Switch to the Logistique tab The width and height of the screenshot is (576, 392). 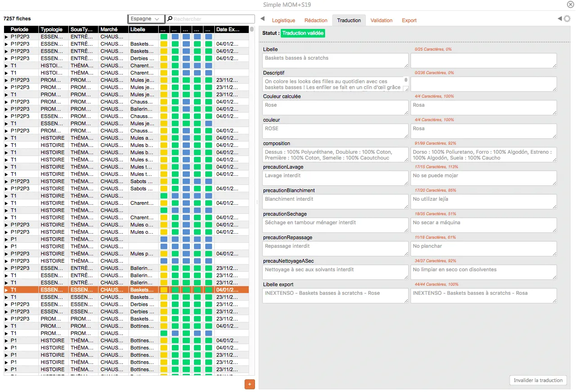(x=283, y=20)
